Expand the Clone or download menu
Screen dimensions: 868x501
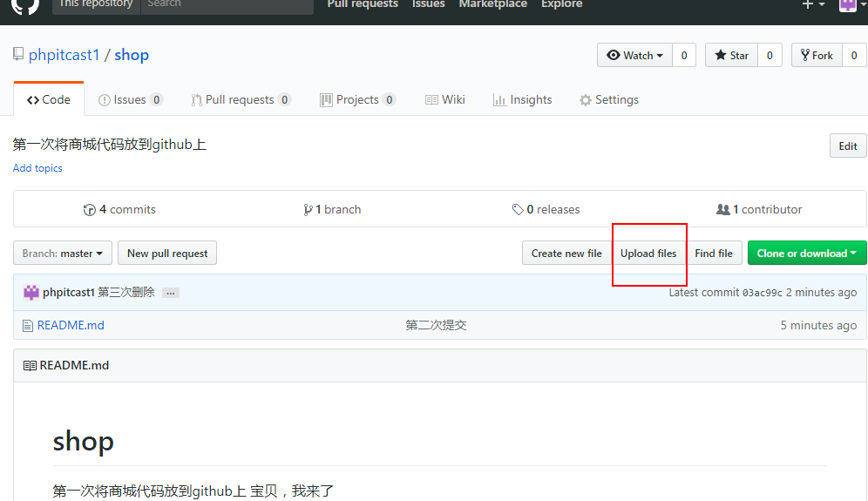click(x=806, y=254)
